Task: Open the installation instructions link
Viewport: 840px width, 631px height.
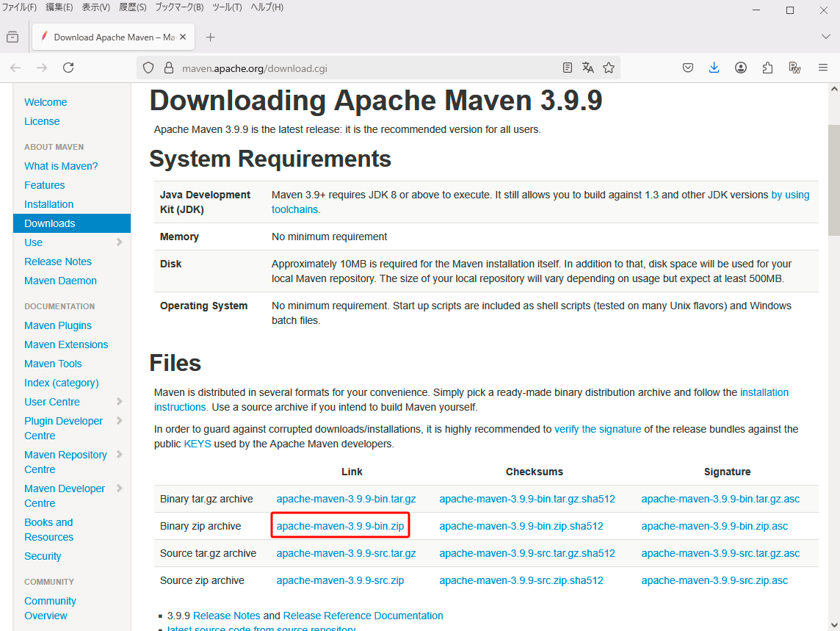Action: [x=764, y=392]
